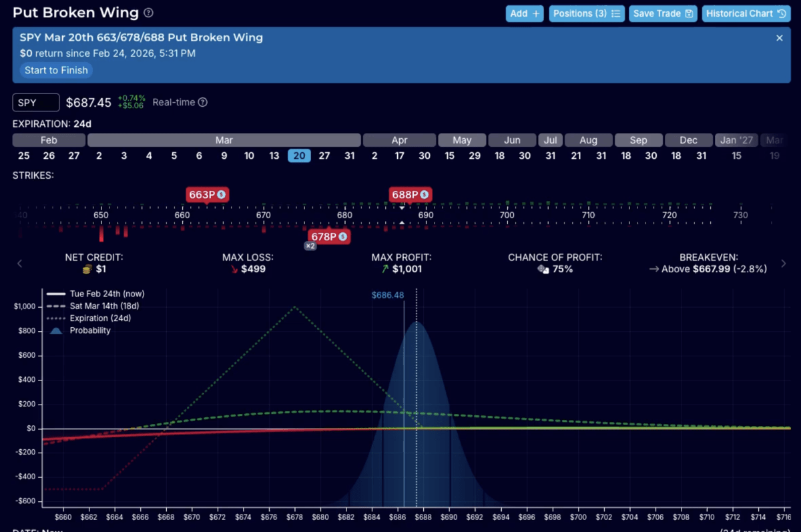Screen dimensions: 801x532
Task: Click the Chance of Profit dice icon
Action: 543,269
